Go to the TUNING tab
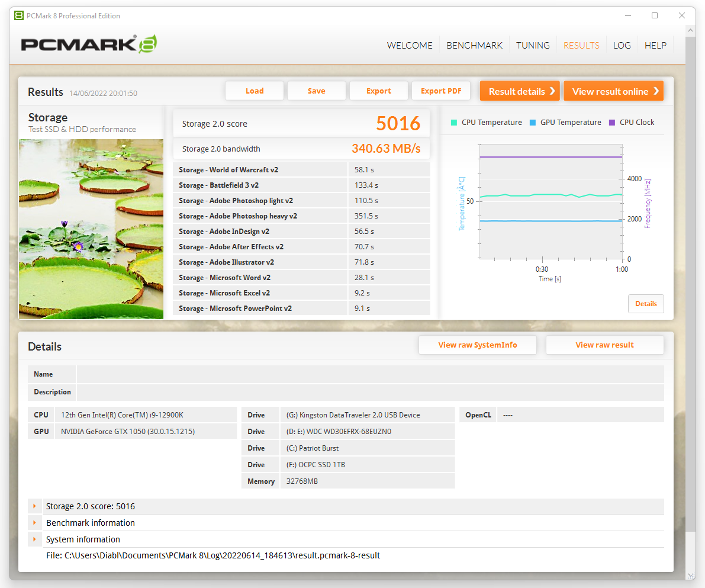 533,46
